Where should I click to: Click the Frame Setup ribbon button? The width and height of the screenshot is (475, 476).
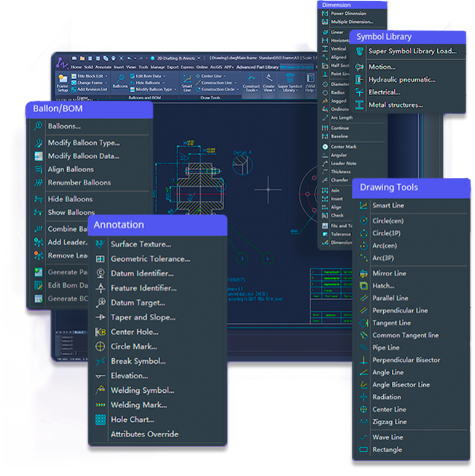[x=62, y=83]
